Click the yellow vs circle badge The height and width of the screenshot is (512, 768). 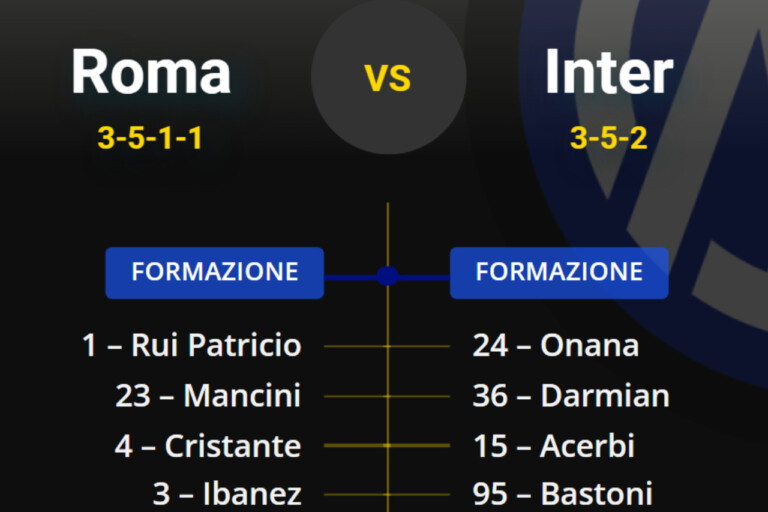388,77
